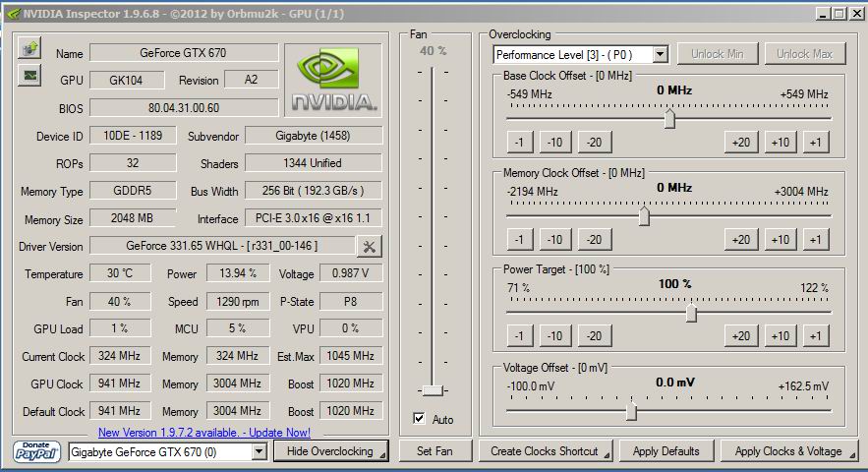Expand the Create Clocks Shortcut menu
This screenshot has height=472, width=868.
(547, 451)
